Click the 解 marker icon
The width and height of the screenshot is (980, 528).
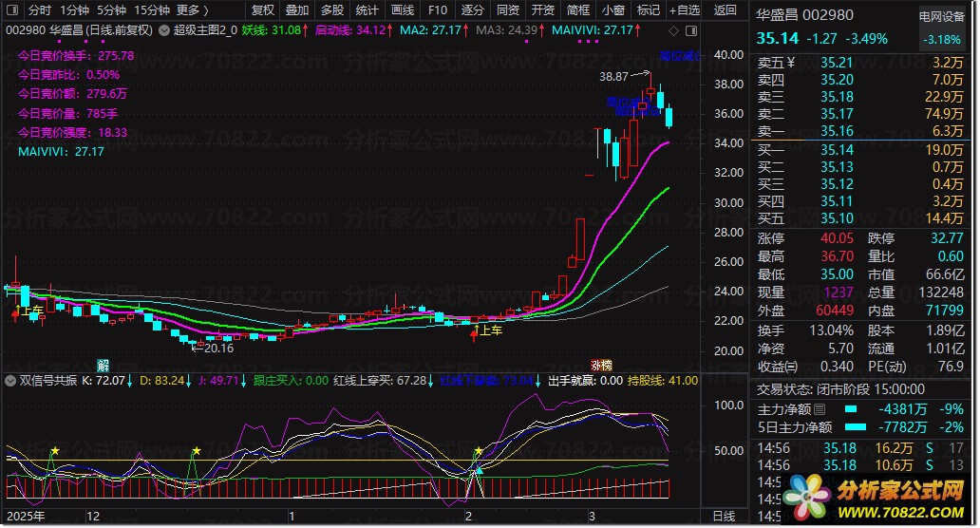103,365
